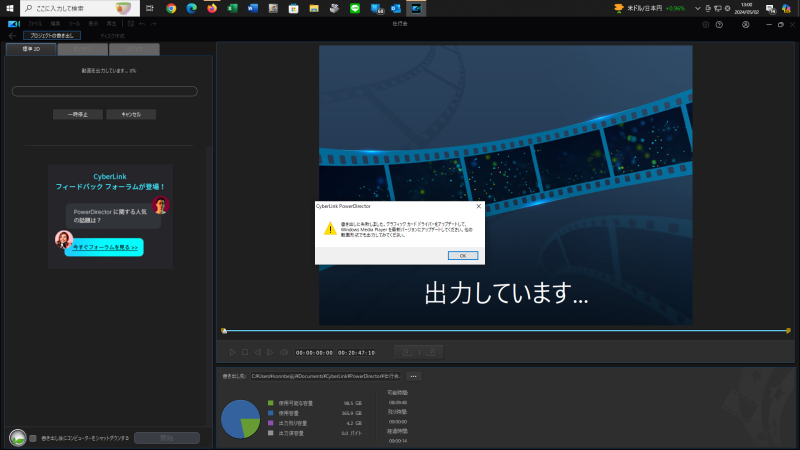This screenshot has height=450, width=800.
Task: Click the 一時停止 (pause) button
Action: pos(78,114)
